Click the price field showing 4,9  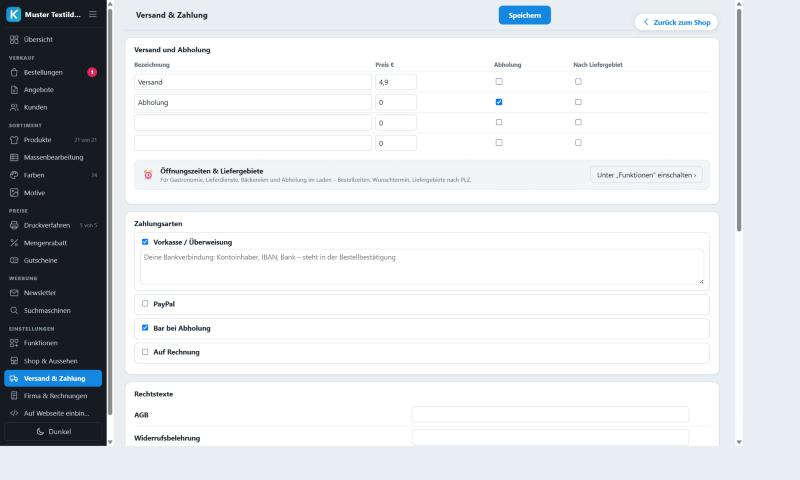coord(396,82)
